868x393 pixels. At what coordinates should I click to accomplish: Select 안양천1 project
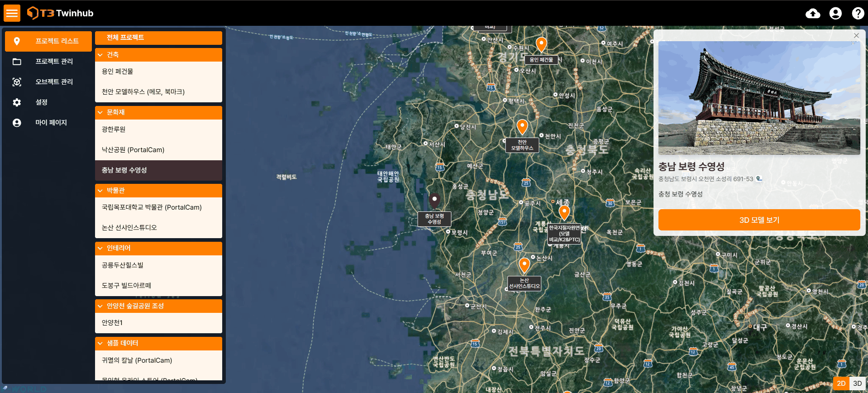click(158, 323)
